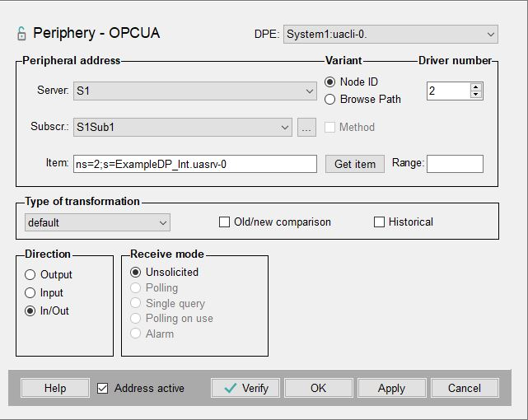The image size is (528, 420).
Task: Click the lock icon beside Periphery title
Action: pyautogui.click(x=21, y=34)
